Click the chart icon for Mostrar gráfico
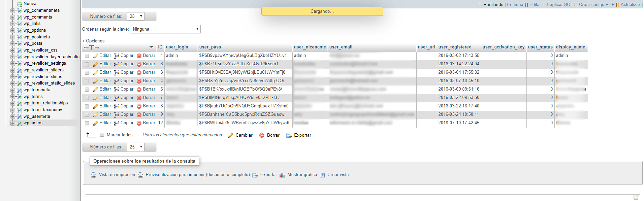This screenshot has height=201, width=644. click(282, 175)
